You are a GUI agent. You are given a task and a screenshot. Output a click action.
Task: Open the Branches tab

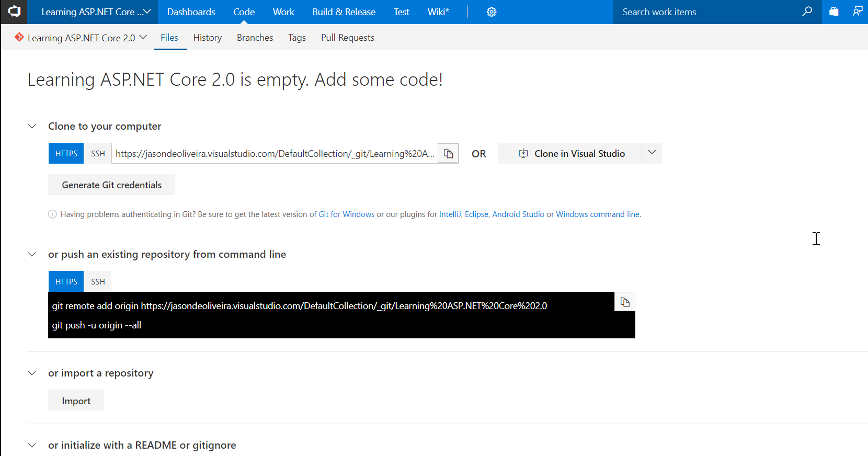click(x=255, y=38)
